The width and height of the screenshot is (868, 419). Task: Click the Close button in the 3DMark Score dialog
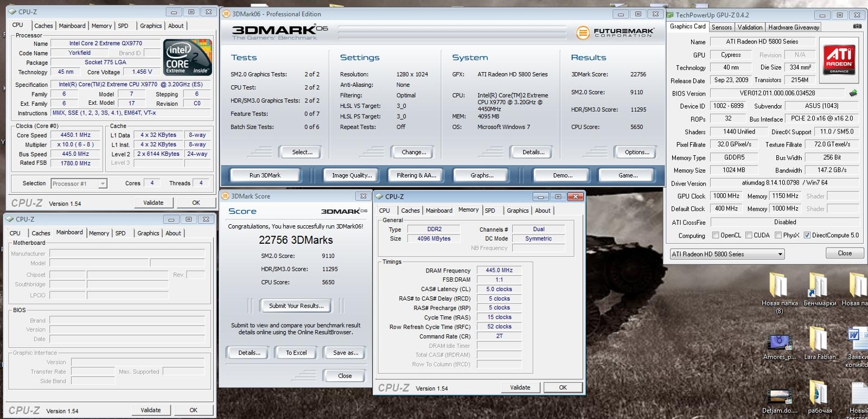click(344, 376)
